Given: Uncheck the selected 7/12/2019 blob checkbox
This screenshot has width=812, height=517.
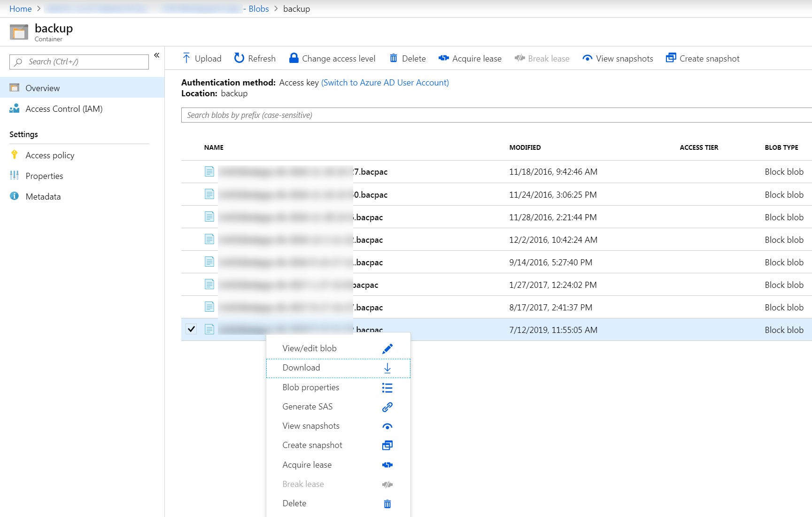Looking at the screenshot, I should click(x=191, y=329).
